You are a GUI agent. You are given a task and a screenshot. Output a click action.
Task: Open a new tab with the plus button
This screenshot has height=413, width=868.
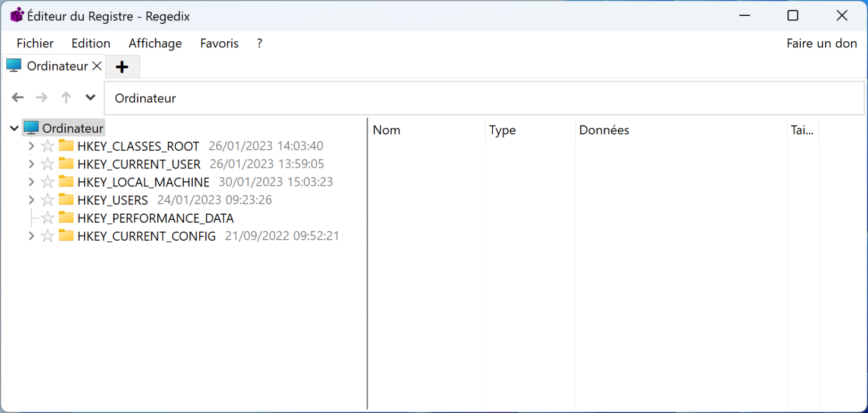pos(122,66)
